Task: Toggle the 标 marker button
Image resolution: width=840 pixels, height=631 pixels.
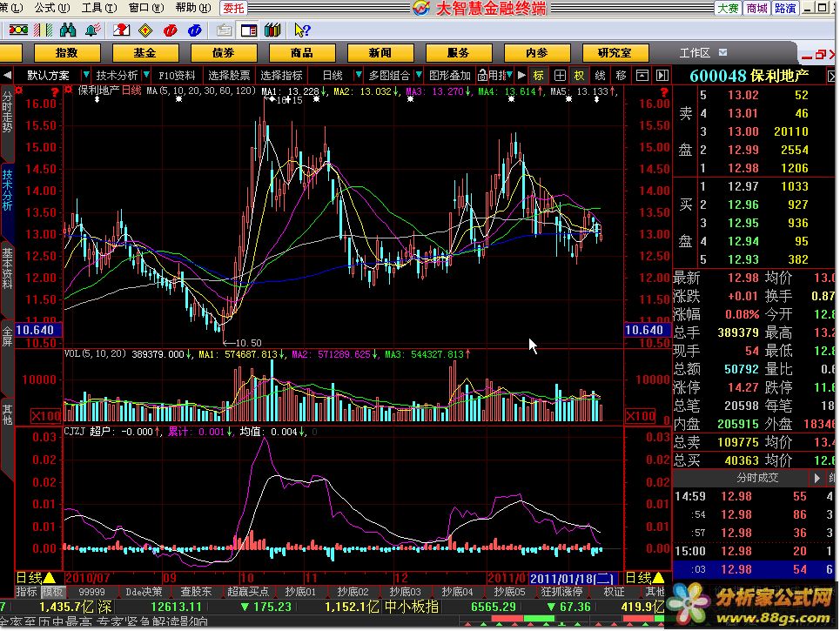Action: pos(539,75)
